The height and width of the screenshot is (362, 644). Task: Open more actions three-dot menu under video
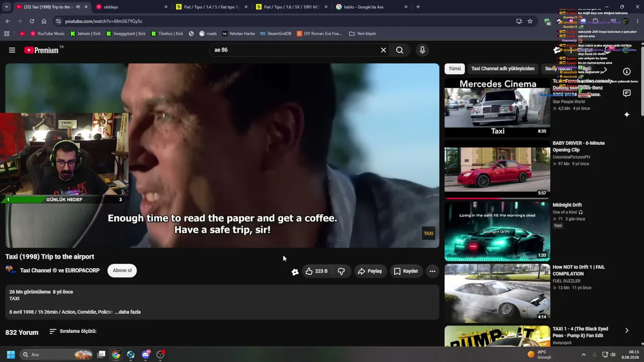(x=432, y=271)
